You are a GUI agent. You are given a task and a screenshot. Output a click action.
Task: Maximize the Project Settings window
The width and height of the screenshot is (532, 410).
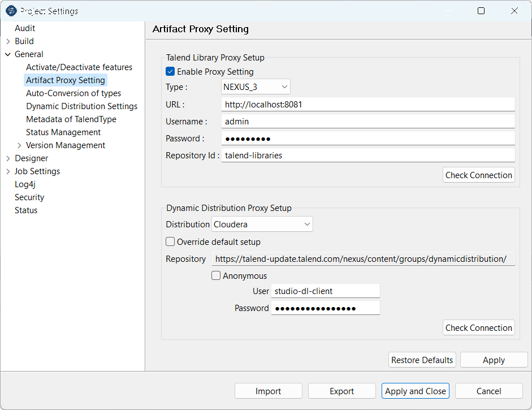pyautogui.click(x=481, y=11)
